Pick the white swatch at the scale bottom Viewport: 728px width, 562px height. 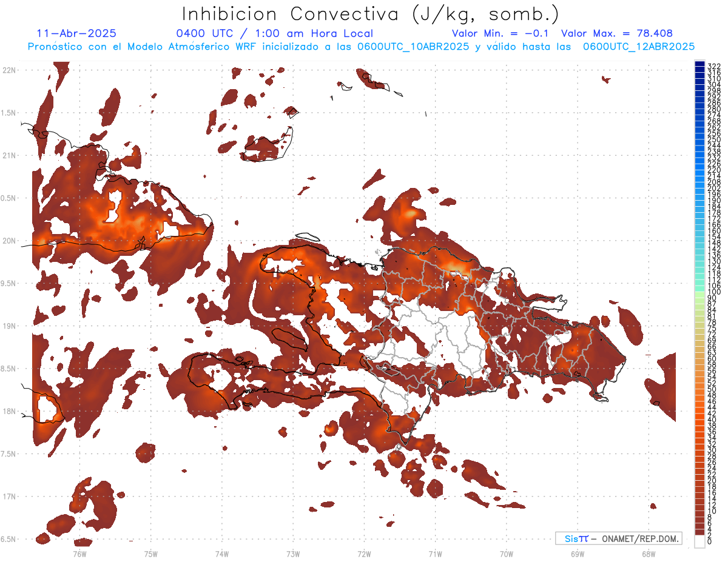coord(699,542)
